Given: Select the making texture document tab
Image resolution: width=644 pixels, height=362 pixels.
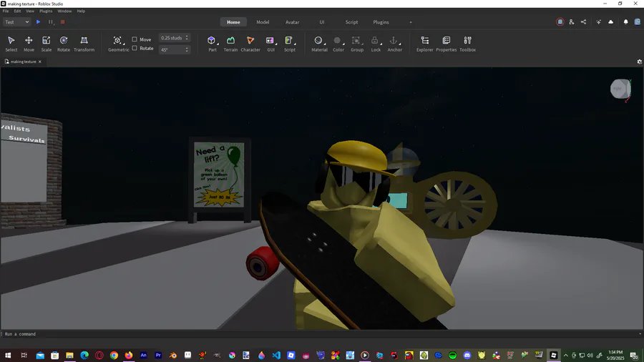Looking at the screenshot, I should point(24,62).
